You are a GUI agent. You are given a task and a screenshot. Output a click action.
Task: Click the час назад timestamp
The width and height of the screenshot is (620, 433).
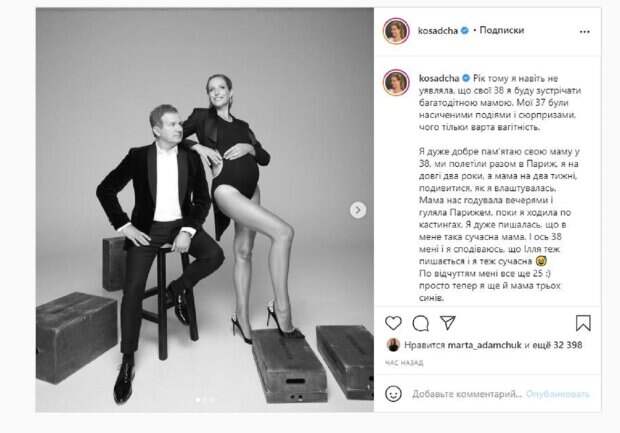tap(404, 363)
